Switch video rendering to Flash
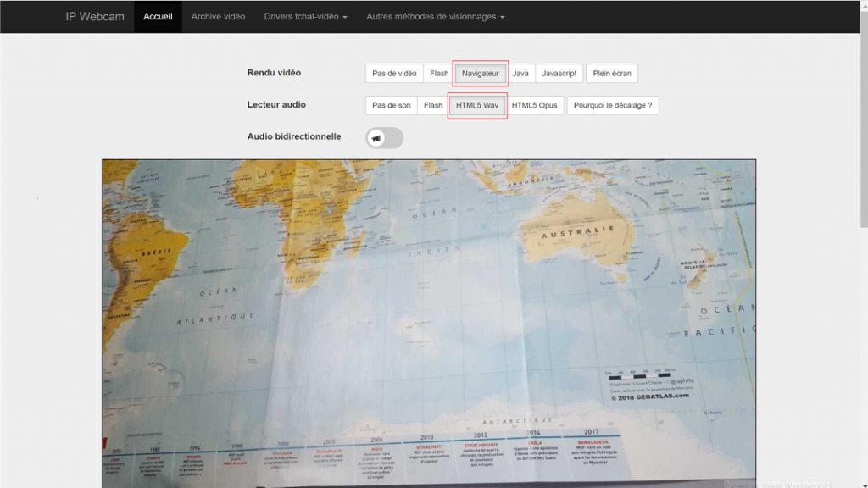Viewport: 868px width, 488px height. (x=439, y=74)
